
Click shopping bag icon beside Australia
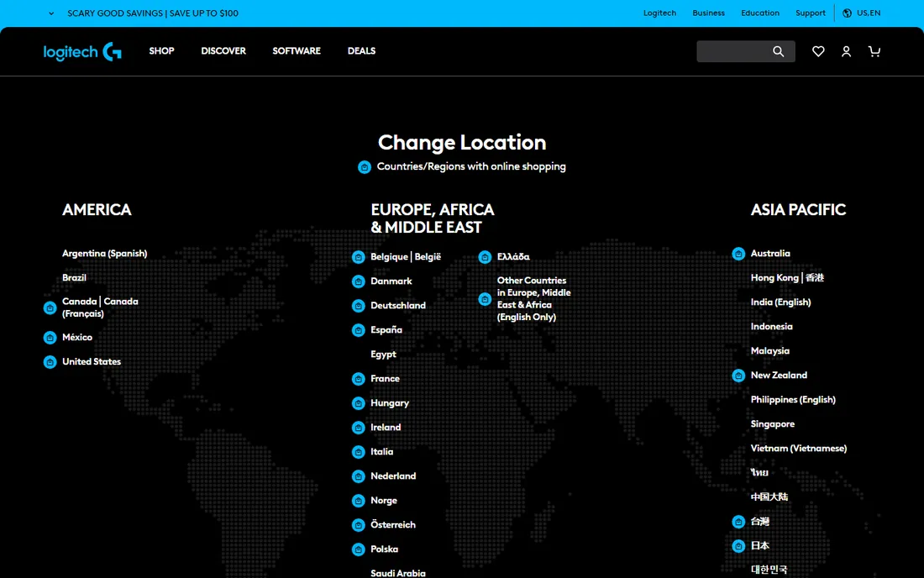point(738,254)
